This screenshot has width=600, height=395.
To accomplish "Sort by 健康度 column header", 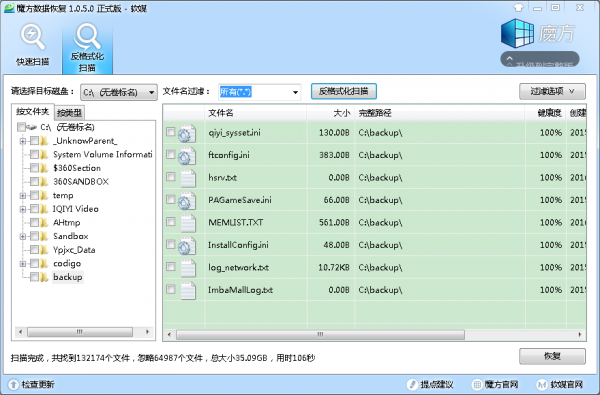I will click(545, 113).
